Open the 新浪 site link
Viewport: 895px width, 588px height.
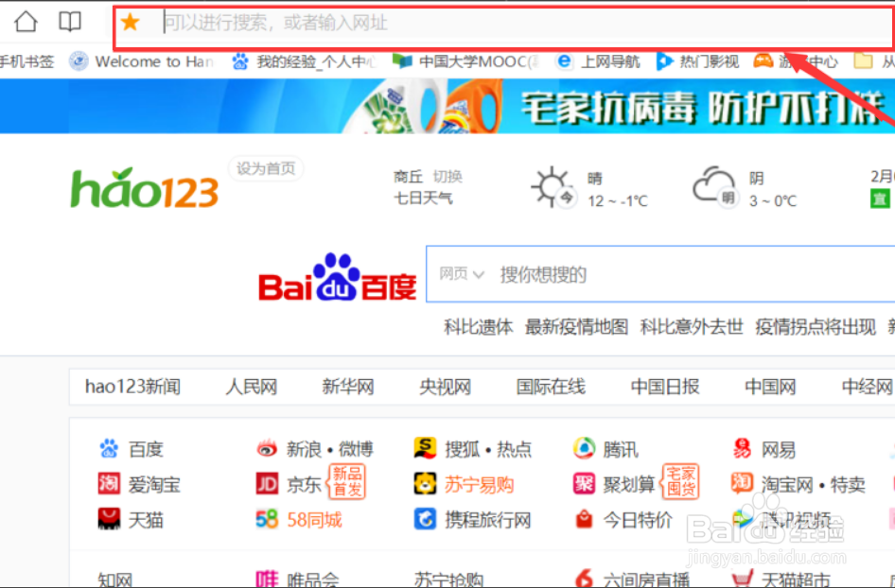304,449
